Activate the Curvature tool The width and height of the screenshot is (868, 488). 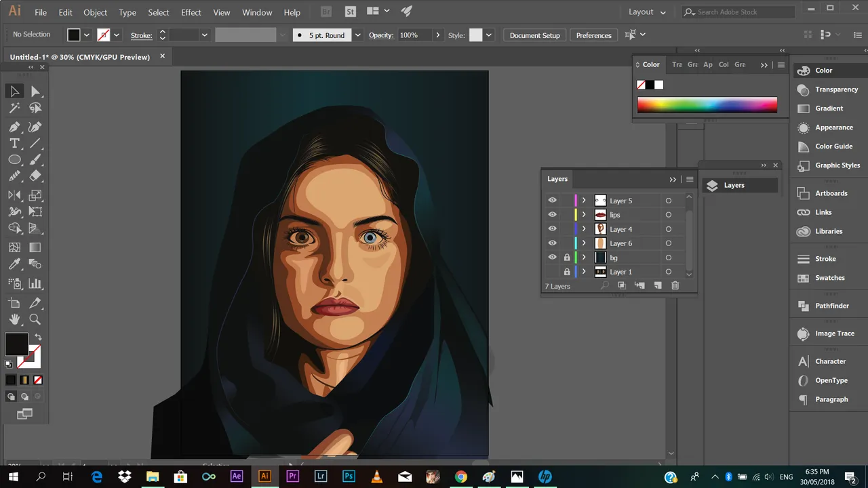click(x=35, y=127)
